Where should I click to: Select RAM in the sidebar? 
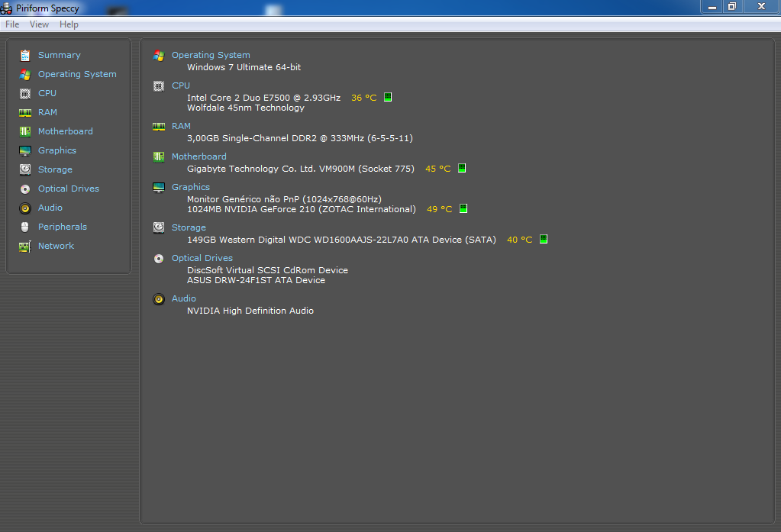click(47, 112)
